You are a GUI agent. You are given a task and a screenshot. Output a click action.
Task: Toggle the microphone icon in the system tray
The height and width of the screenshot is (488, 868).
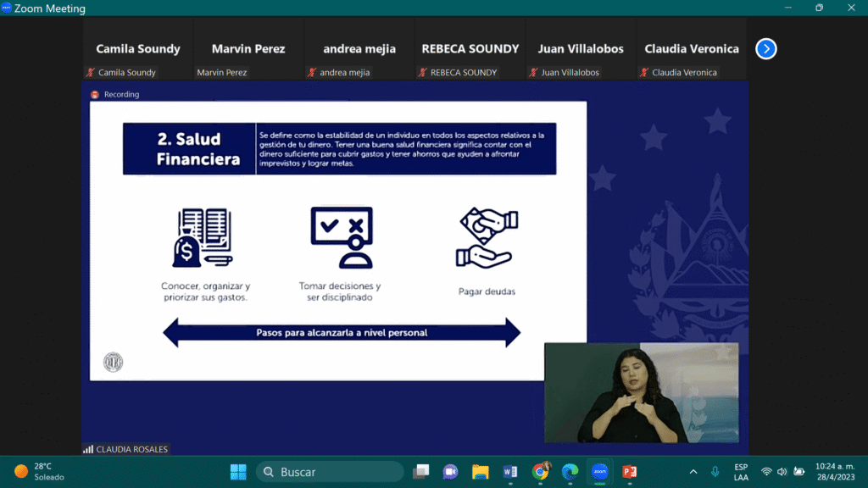pos(715,472)
